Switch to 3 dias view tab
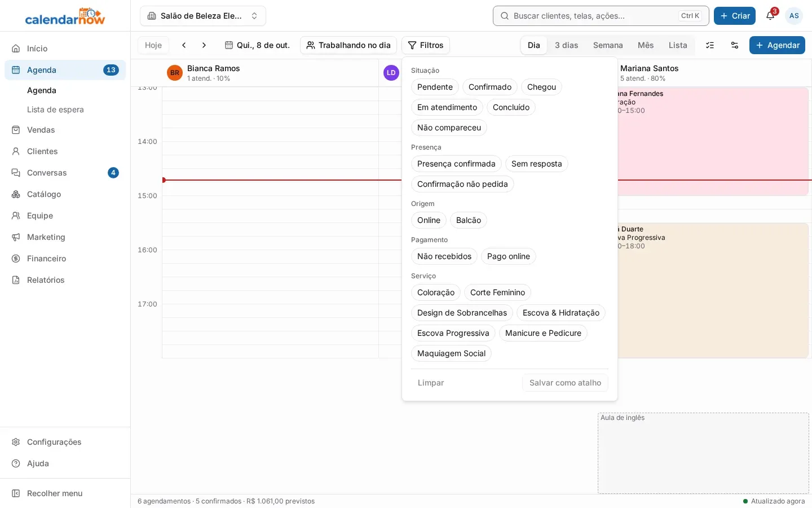 567,45
